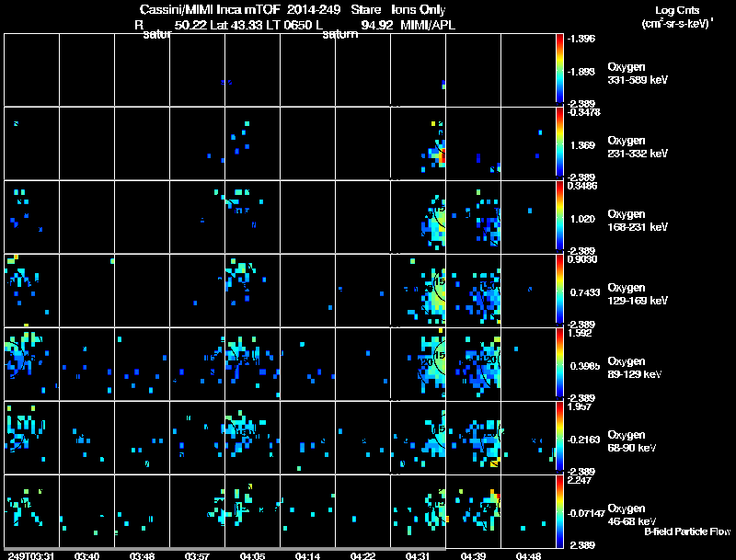The width and height of the screenshot is (736, 560).
Task: Click the color bar for Oxygen 46-68 keV
Action: (559, 511)
